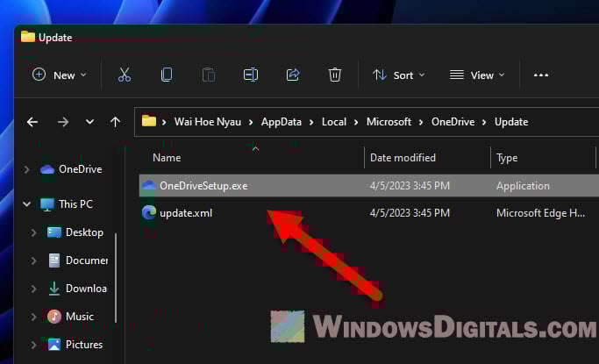Go back with the left arrow
This screenshot has width=599, height=364.
(x=32, y=122)
